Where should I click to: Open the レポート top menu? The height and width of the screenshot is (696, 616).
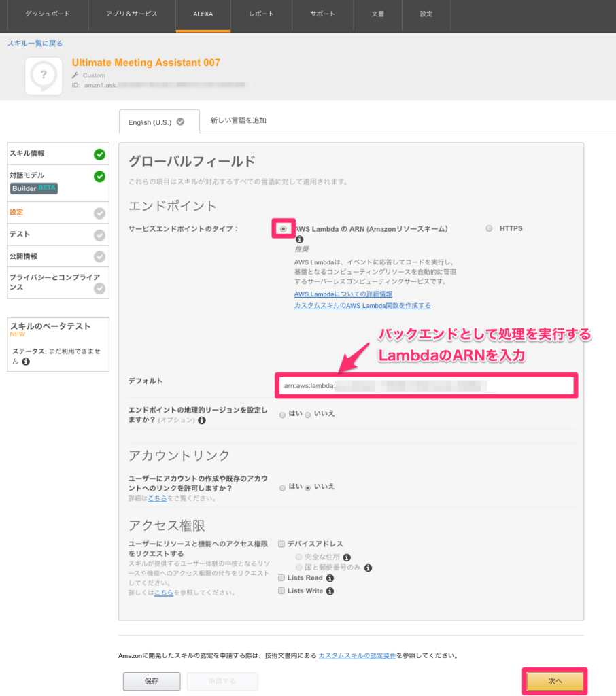click(261, 14)
